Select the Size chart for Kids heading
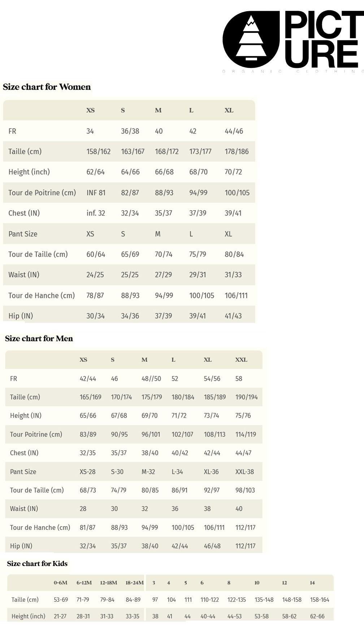Image resolution: width=364 pixels, height=635 pixels. point(37,563)
